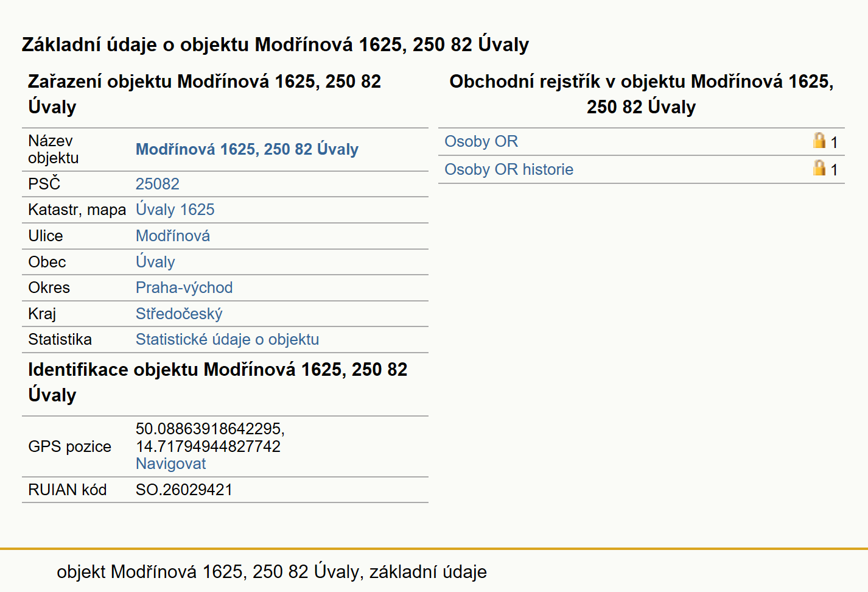Viewport: 868px width, 592px height.
Task: Click the lock icon beside Osoby OR historie
Action: point(819,168)
